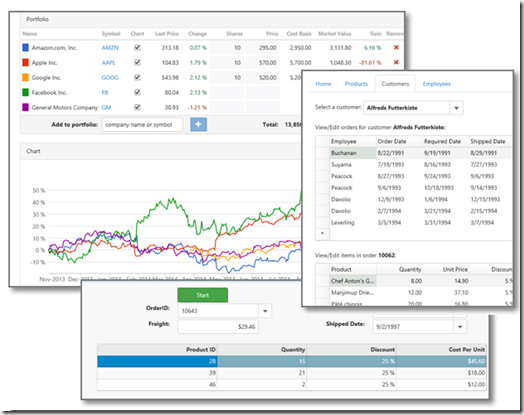Toggle chart checkbox for Amazon.com, Inc.

tap(137, 48)
